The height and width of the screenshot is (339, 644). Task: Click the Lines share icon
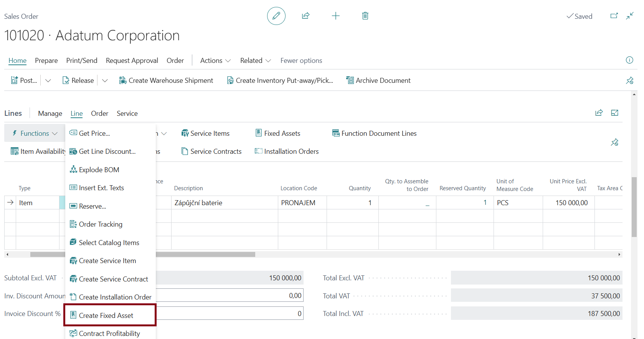click(x=599, y=113)
